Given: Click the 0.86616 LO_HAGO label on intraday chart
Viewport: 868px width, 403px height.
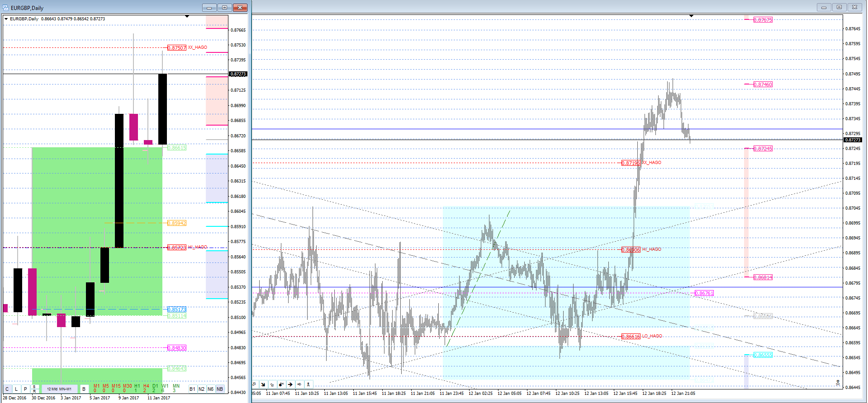Looking at the screenshot, I should [642, 336].
